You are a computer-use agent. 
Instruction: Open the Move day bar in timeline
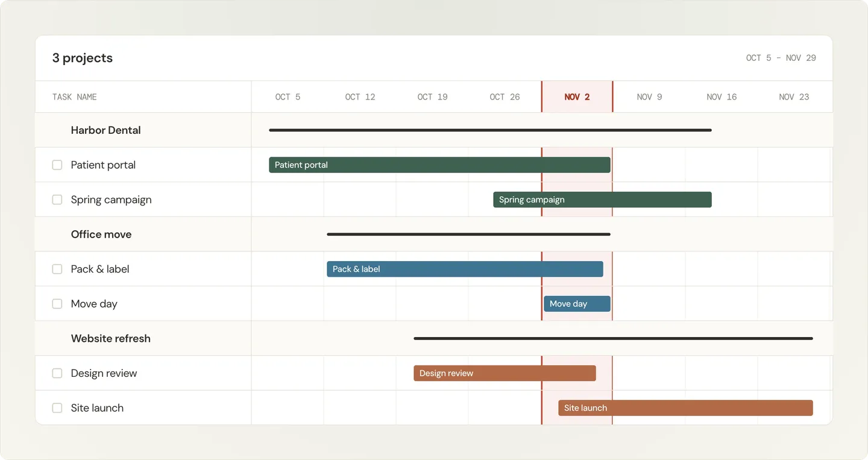click(x=577, y=304)
